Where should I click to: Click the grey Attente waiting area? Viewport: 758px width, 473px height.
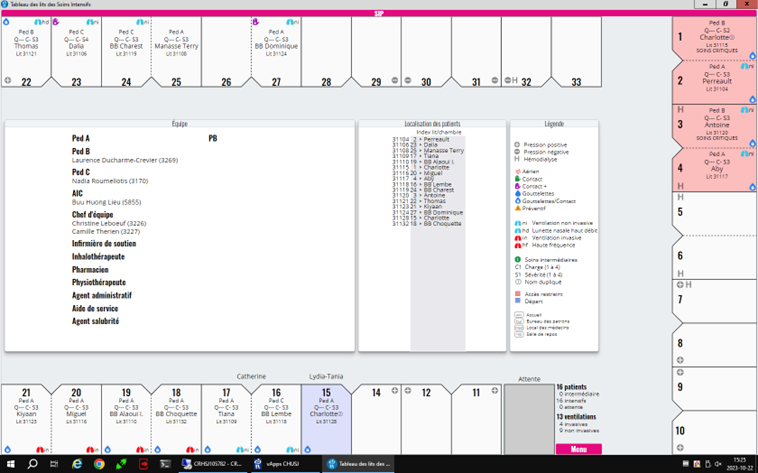coord(528,418)
